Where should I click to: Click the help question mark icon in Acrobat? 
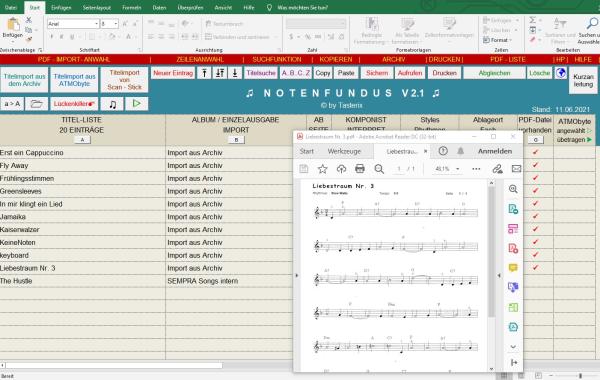[443, 151]
